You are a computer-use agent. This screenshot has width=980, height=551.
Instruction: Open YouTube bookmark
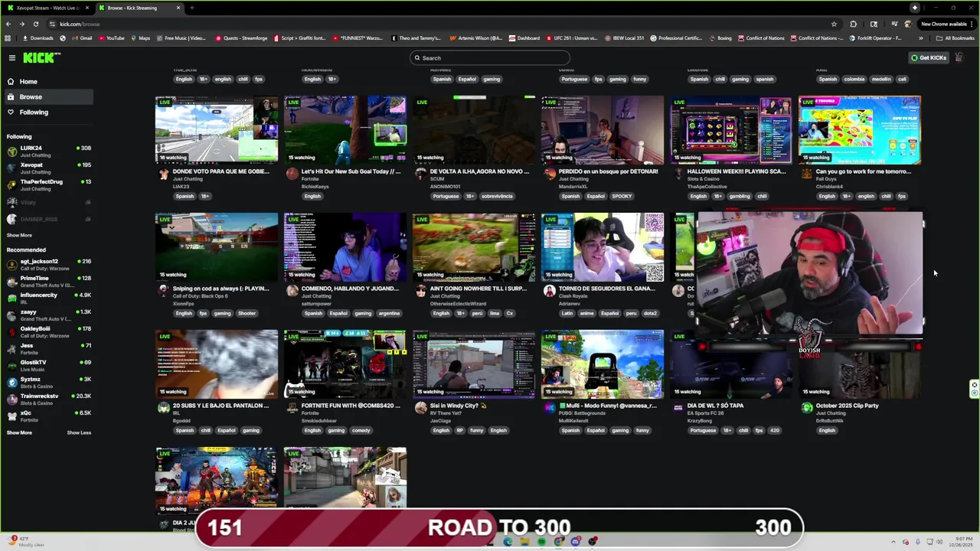pyautogui.click(x=111, y=38)
